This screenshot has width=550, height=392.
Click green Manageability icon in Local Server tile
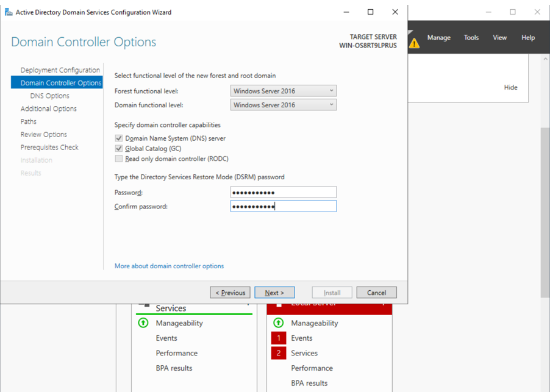[279, 323]
